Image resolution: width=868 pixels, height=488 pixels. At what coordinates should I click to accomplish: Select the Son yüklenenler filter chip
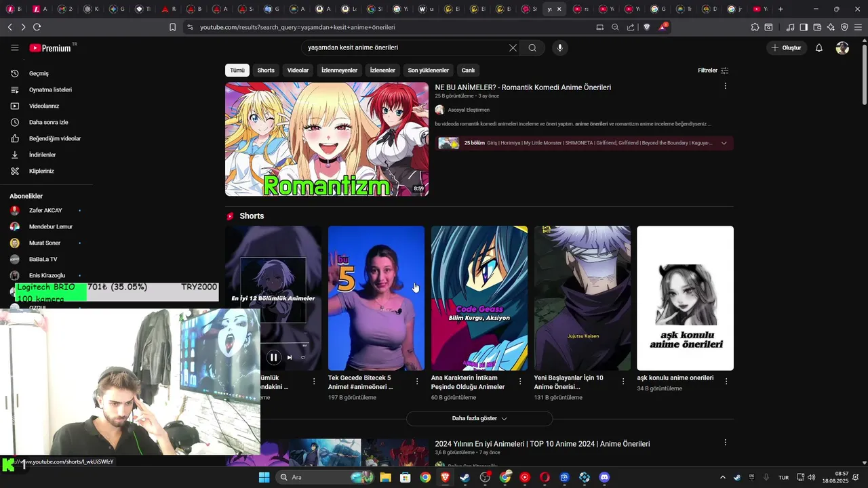pyautogui.click(x=428, y=70)
